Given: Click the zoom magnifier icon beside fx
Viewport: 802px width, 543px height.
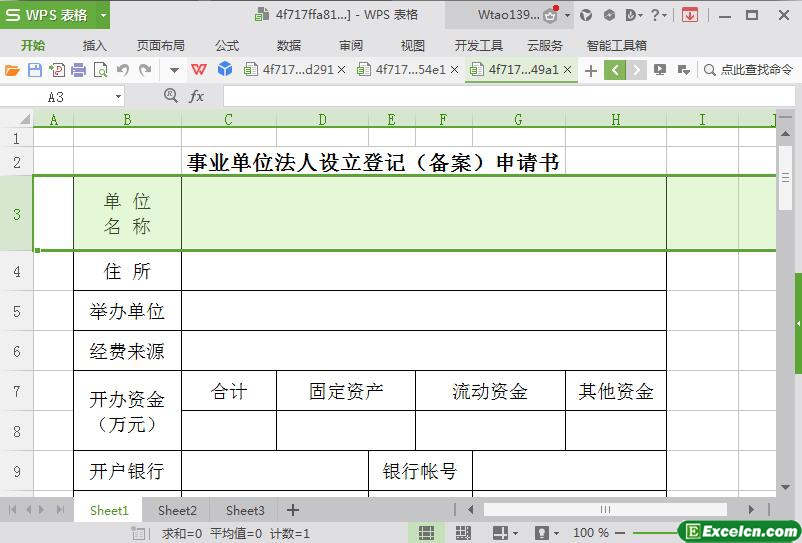Looking at the screenshot, I should 171,96.
